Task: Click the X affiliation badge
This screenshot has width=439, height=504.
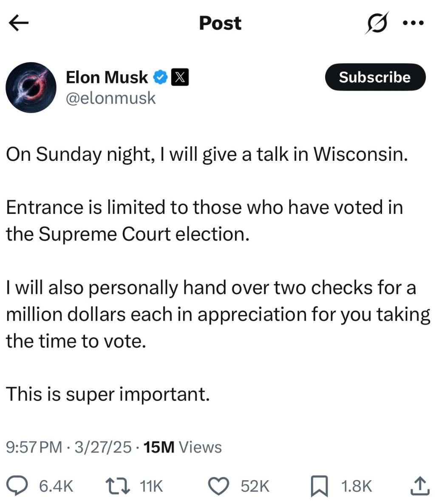Action: 180,77
